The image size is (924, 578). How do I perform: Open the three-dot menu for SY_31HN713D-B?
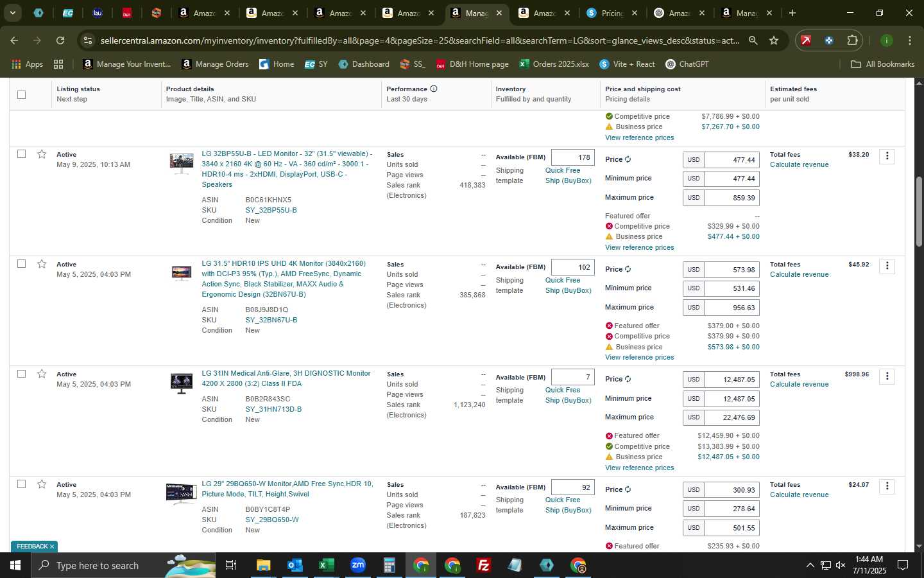click(887, 376)
